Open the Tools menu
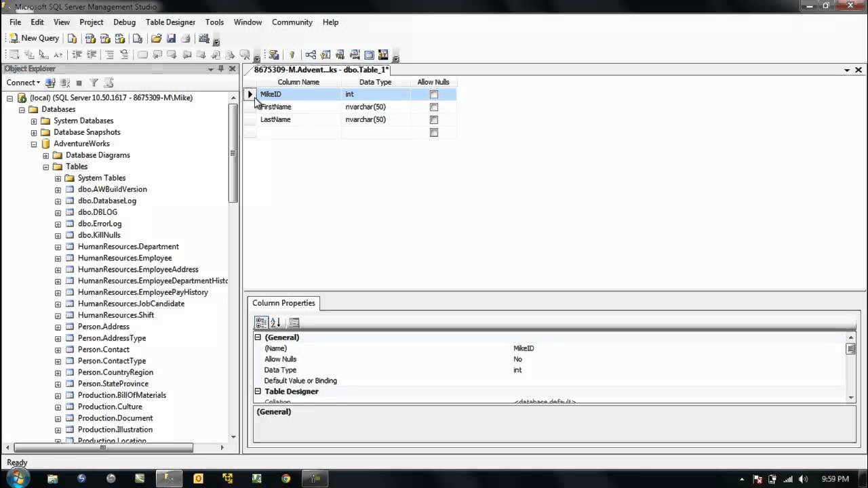The height and width of the screenshot is (488, 868). pyautogui.click(x=214, y=22)
